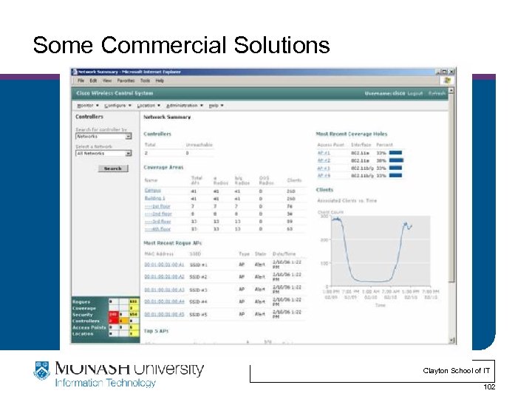Open the AP #2 coverage hole link
Screen dimensions: 532x399
pyautogui.click(x=324, y=160)
